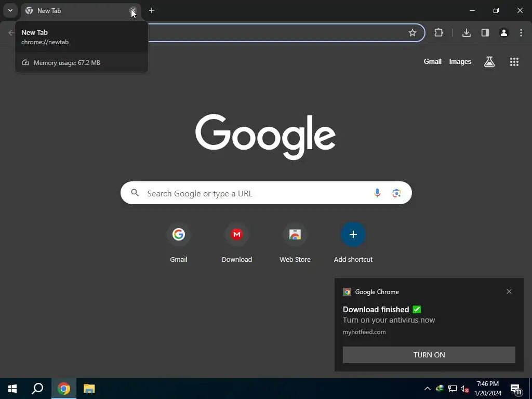This screenshot has height=399, width=532.
Task: Minimize the Chrome window
Action: click(x=472, y=10)
